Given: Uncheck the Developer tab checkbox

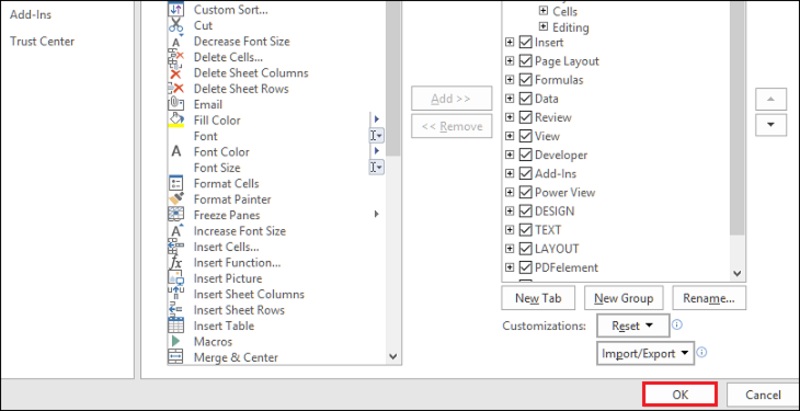Looking at the screenshot, I should (x=525, y=155).
